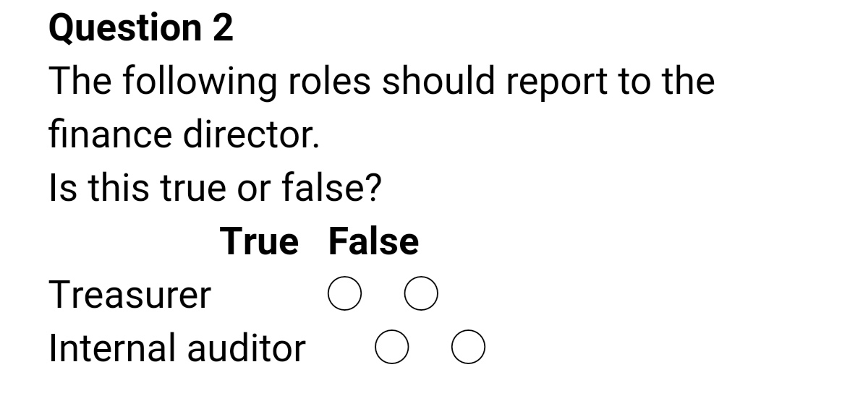Select False for Treasurer
Screen dimensions: 868x401
[x=420, y=295]
